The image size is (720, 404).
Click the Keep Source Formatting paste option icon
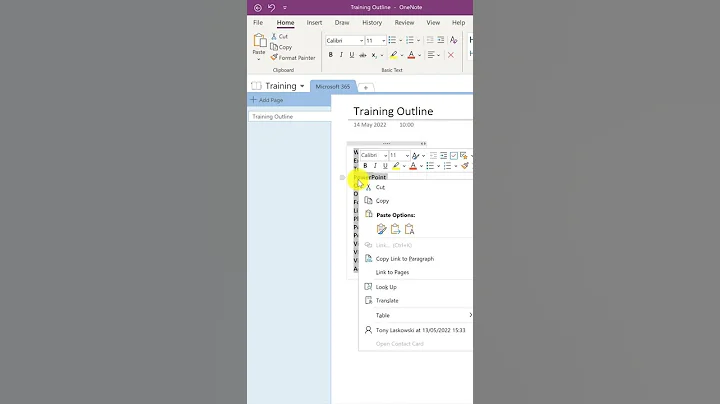click(381, 229)
